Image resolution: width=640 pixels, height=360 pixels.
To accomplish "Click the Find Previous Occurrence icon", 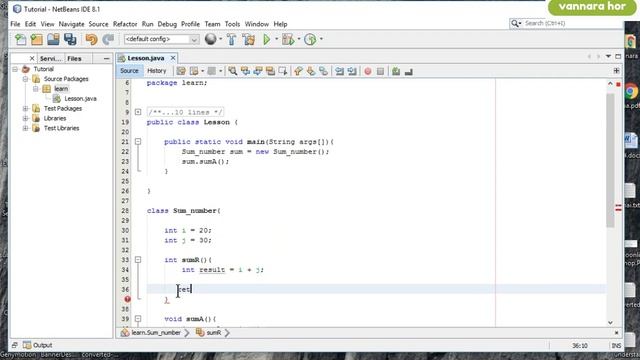I will pyautogui.click(x=245, y=71).
